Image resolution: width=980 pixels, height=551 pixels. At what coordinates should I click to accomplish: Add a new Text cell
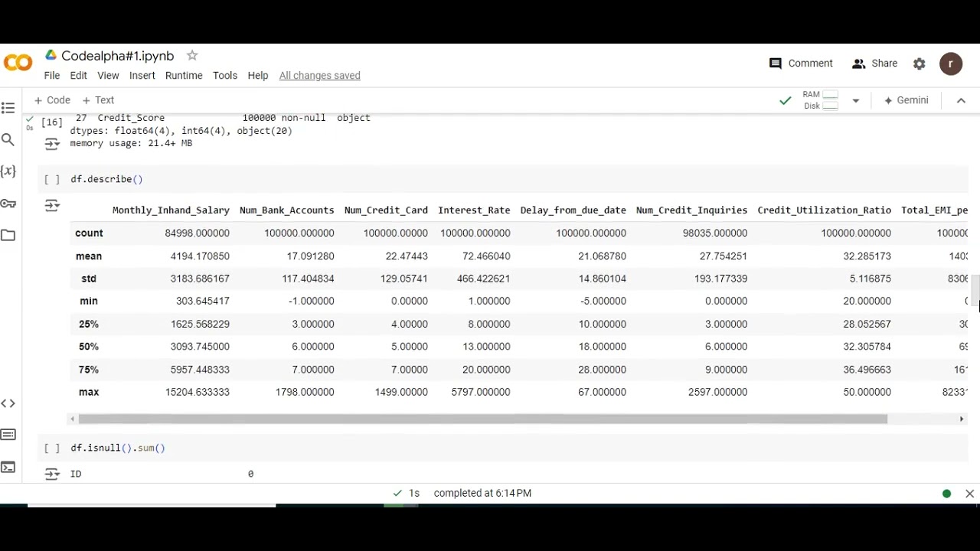coord(98,100)
